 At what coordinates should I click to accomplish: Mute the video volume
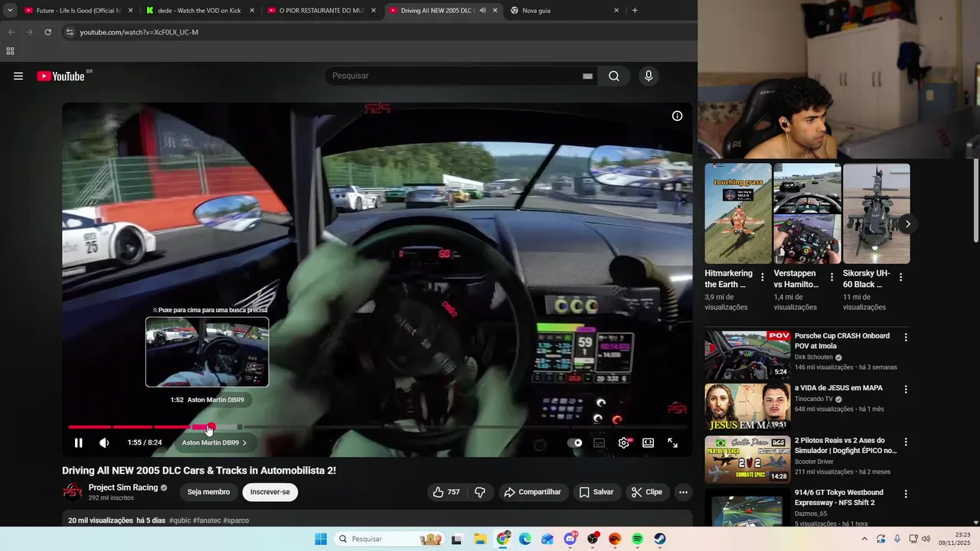(104, 442)
